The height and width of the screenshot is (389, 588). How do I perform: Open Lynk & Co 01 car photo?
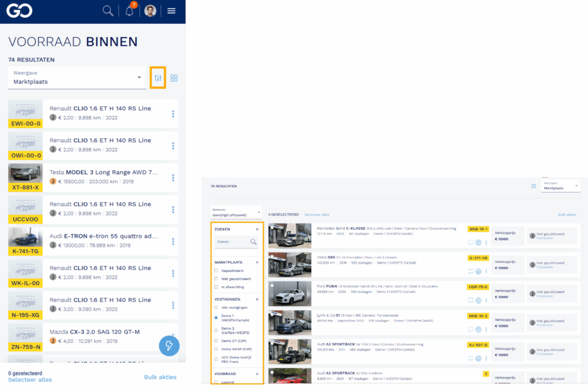pos(290,323)
